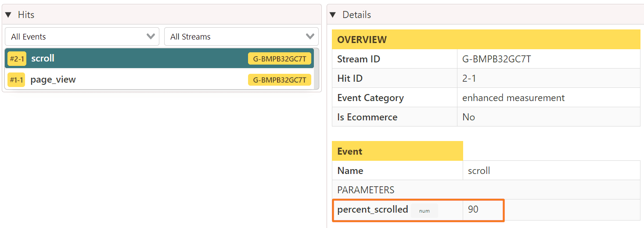This screenshot has width=644, height=228.
Task: Select the scroll hit row
Action: [x=159, y=58]
